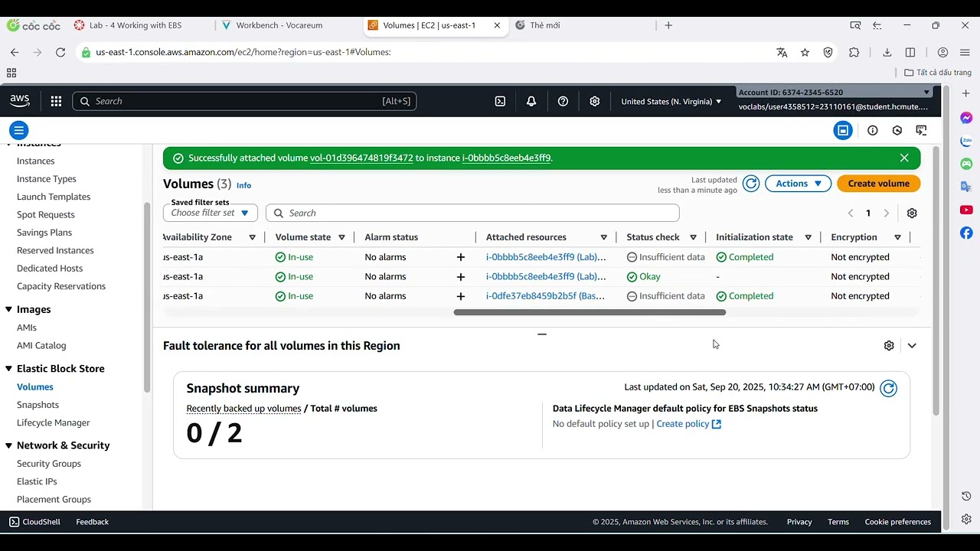Open Instances in the sidebar
The image size is (980, 551).
35,161
